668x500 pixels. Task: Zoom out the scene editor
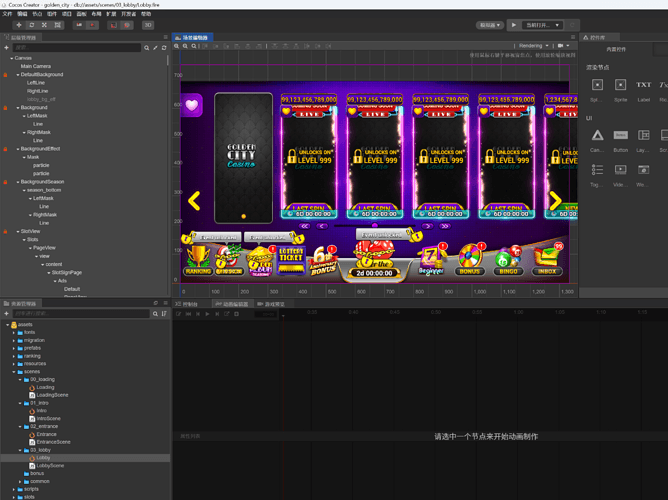tap(185, 46)
